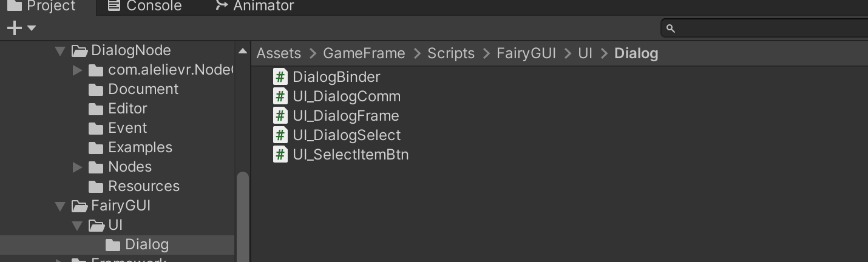Go to Scripts in breadcrumb path
The image size is (868, 262).
[451, 53]
